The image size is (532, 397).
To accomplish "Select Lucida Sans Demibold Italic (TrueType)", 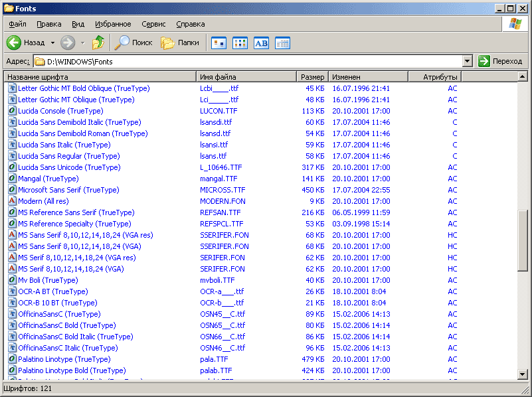I will [x=80, y=122].
